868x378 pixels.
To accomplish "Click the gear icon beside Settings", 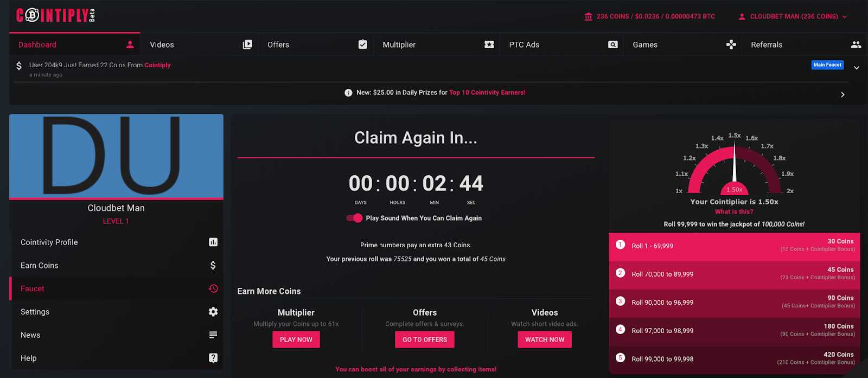I will [213, 312].
